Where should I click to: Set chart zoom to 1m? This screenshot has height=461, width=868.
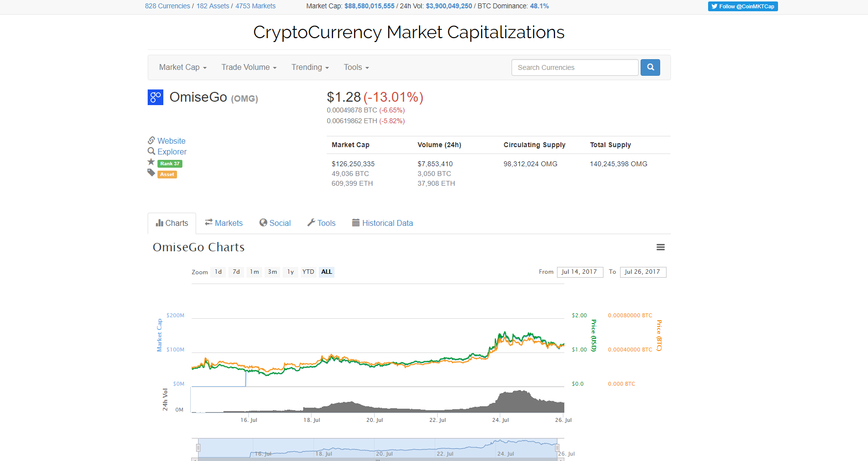pyautogui.click(x=254, y=272)
